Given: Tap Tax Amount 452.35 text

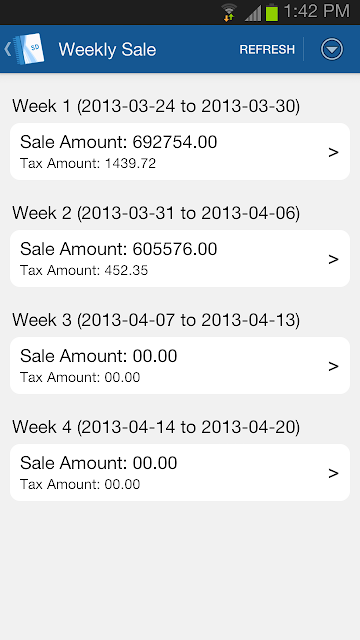Looking at the screenshot, I should (84, 271).
